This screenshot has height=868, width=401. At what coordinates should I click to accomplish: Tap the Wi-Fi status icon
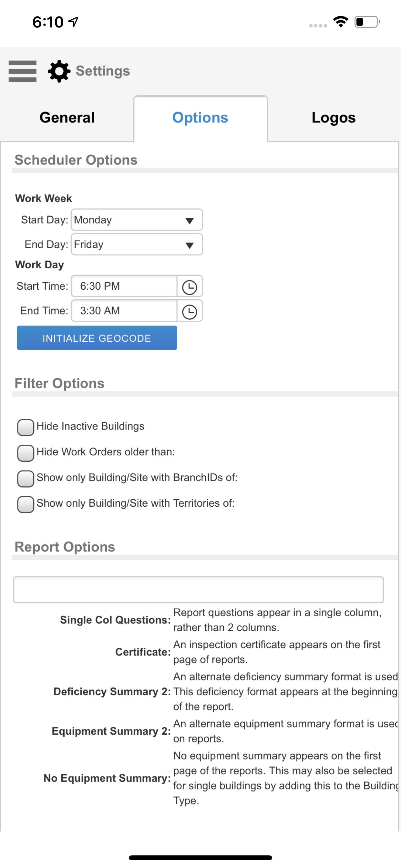click(341, 22)
